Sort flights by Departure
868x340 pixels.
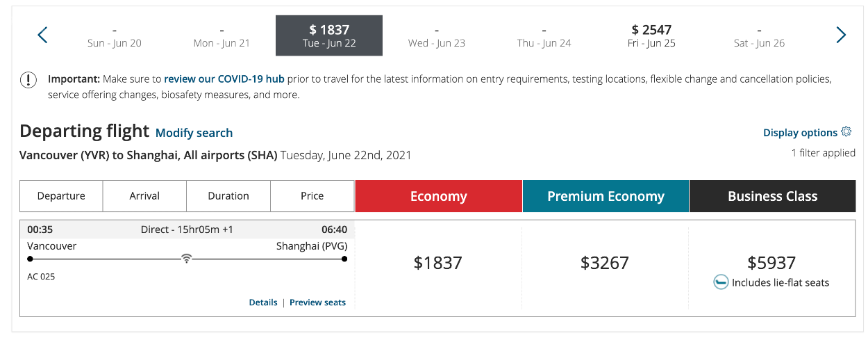click(61, 196)
